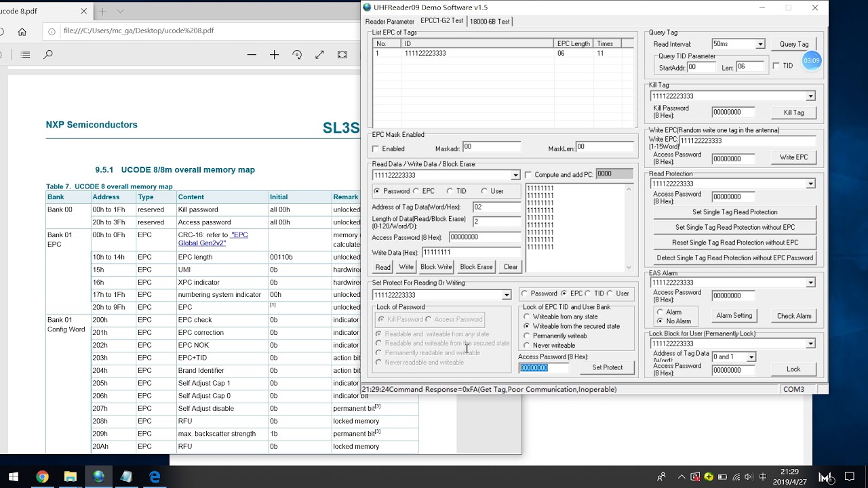Click the Query Tag button
The width and height of the screenshot is (868, 488).
pyautogui.click(x=794, y=45)
